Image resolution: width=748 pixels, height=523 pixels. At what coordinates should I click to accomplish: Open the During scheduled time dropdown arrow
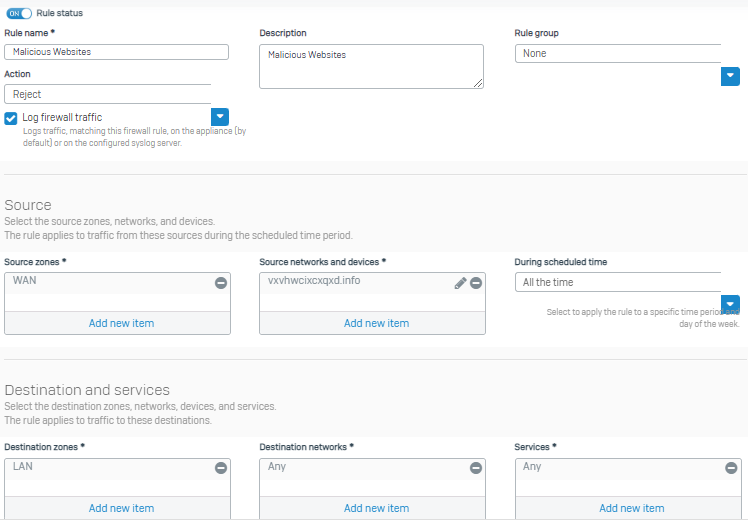[730, 304]
